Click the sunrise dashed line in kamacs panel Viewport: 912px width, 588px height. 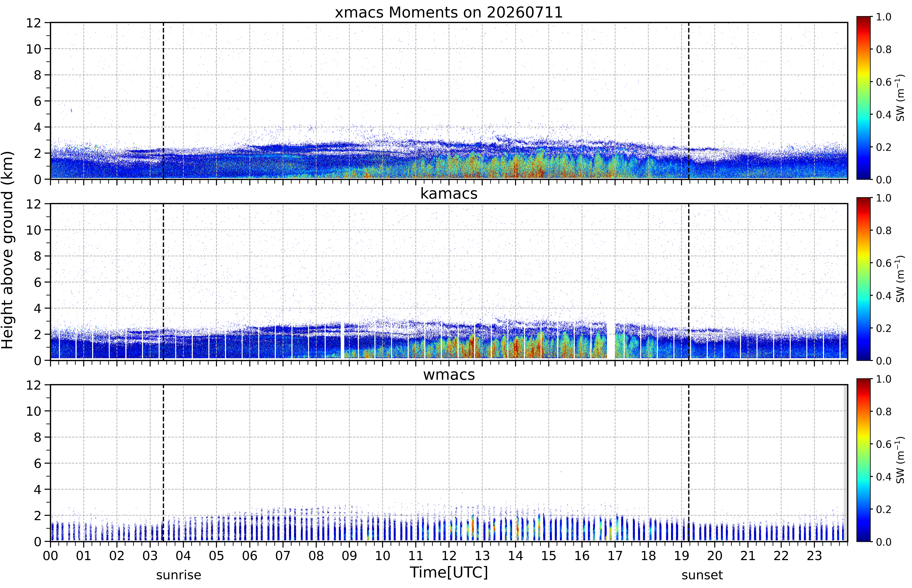(x=163, y=282)
